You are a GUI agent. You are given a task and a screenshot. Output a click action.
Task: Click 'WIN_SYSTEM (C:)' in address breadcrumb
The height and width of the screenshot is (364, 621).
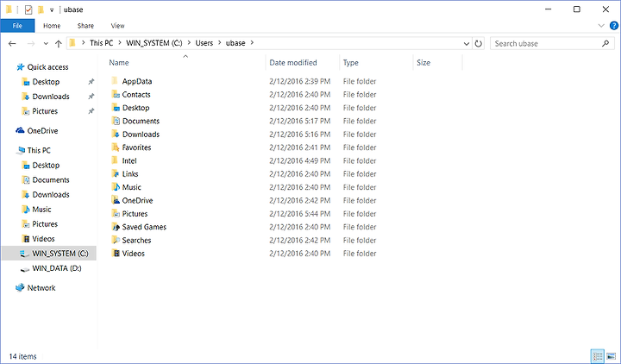[x=154, y=43]
